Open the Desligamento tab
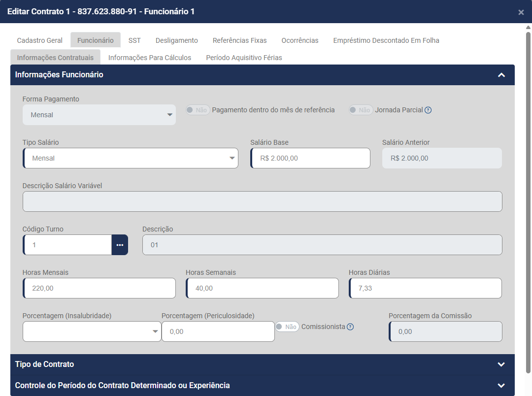 coord(176,40)
